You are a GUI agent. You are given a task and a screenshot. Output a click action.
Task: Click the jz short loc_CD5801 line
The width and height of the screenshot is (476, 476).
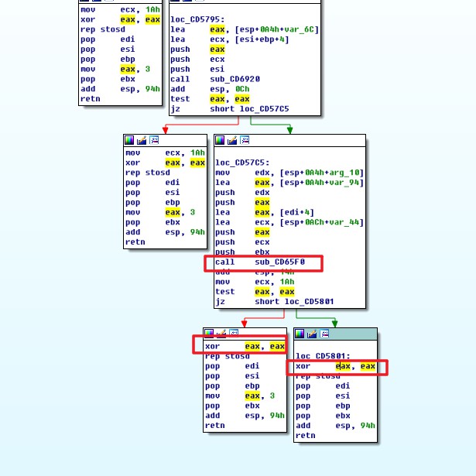[275, 302]
